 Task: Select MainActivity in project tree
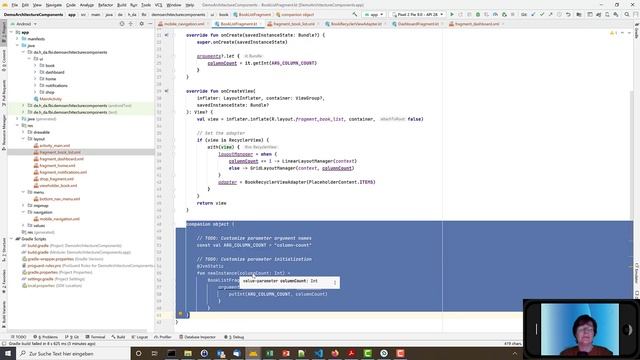(50, 99)
